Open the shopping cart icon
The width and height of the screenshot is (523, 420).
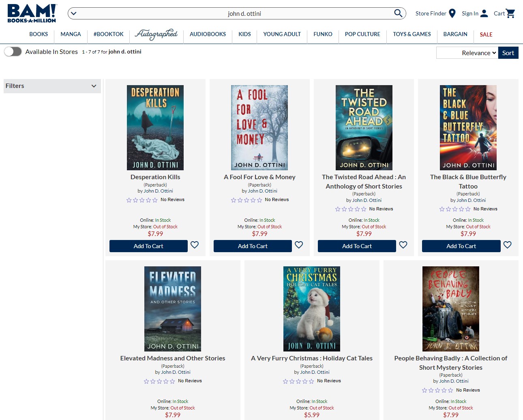pos(510,13)
